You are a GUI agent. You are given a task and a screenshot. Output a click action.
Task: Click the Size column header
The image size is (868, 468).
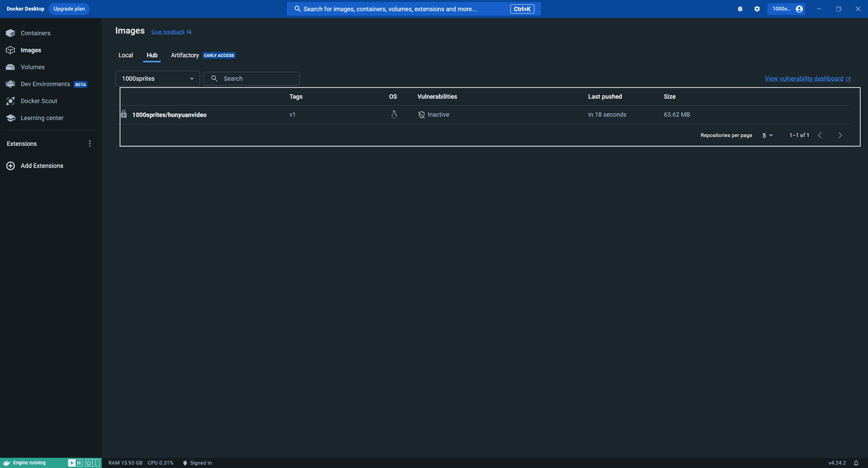(670, 96)
